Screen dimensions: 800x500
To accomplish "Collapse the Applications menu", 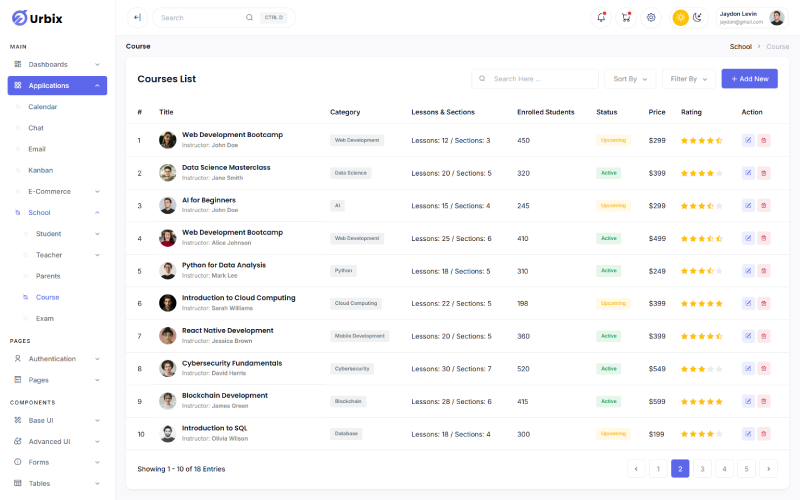I will 57,85.
